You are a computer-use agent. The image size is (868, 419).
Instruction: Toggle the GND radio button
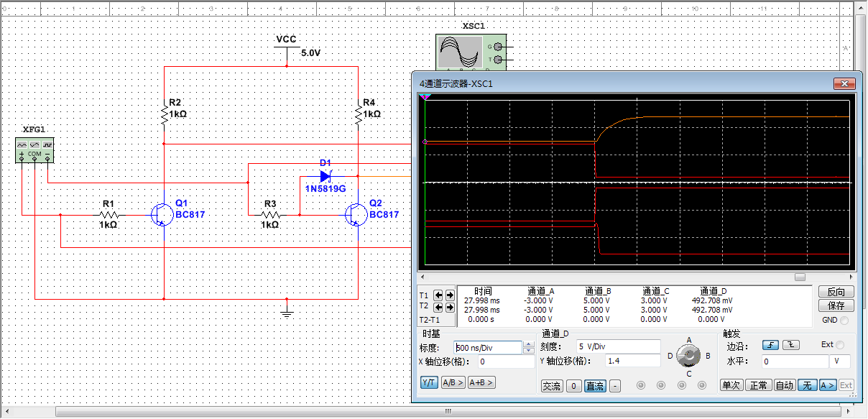click(844, 321)
